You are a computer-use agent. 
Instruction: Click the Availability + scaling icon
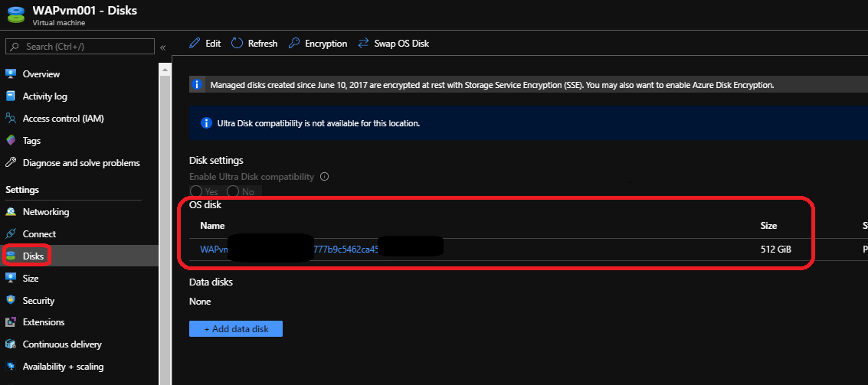(11, 366)
